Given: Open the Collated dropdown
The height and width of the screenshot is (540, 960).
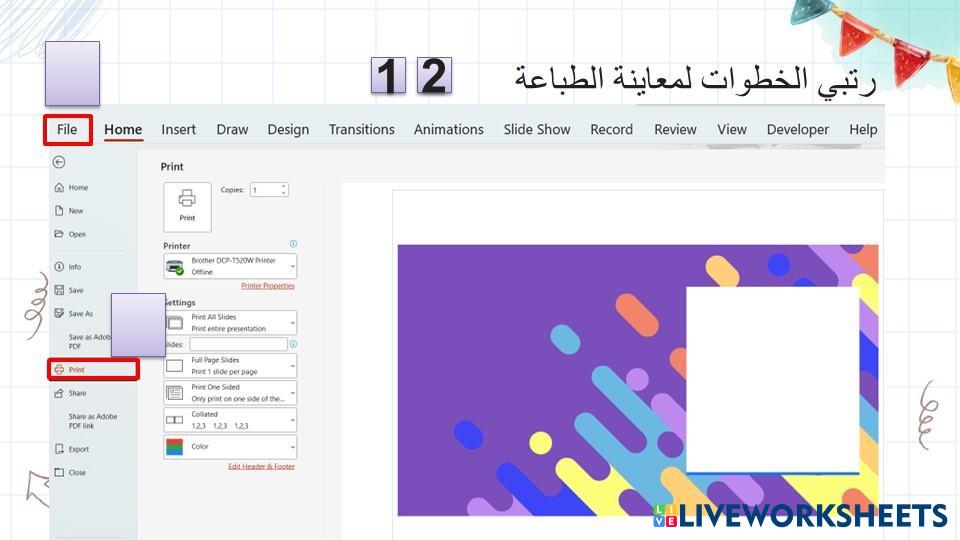Looking at the screenshot, I should (x=230, y=420).
